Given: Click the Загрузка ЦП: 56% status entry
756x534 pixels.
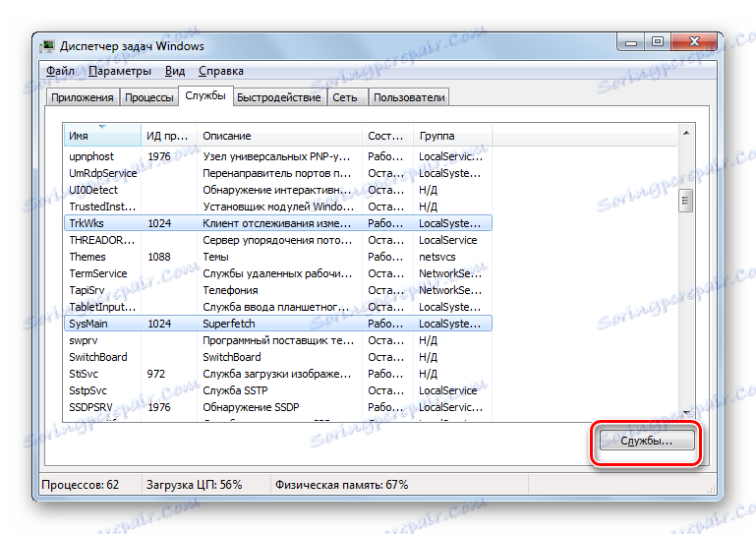Looking at the screenshot, I should coord(194,484).
